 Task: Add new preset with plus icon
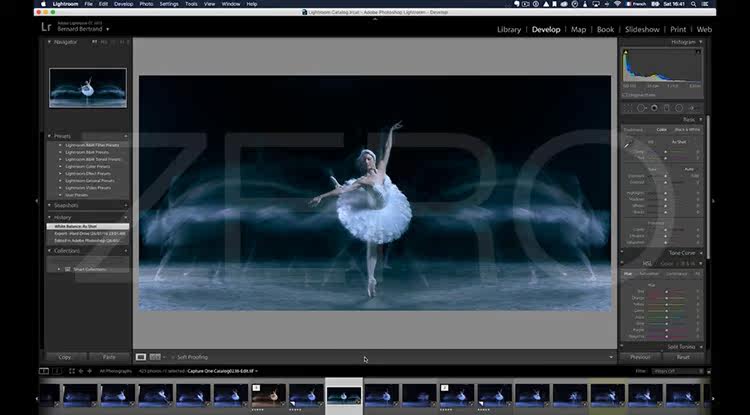tap(126, 136)
